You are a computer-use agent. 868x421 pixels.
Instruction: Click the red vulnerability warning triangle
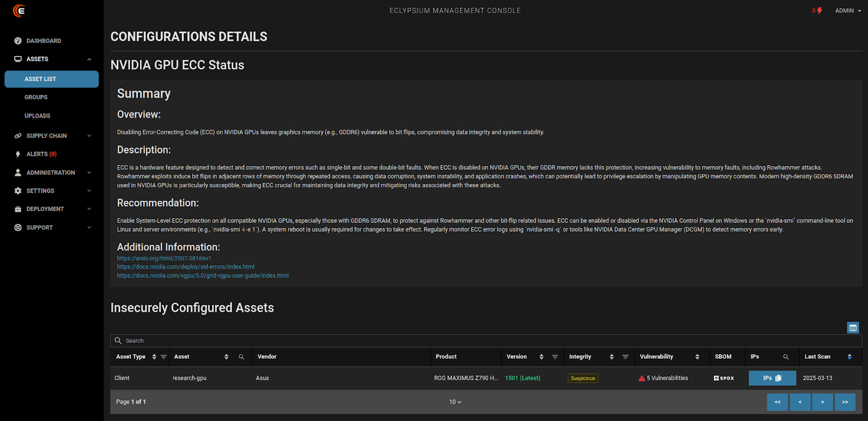click(642, 378)
